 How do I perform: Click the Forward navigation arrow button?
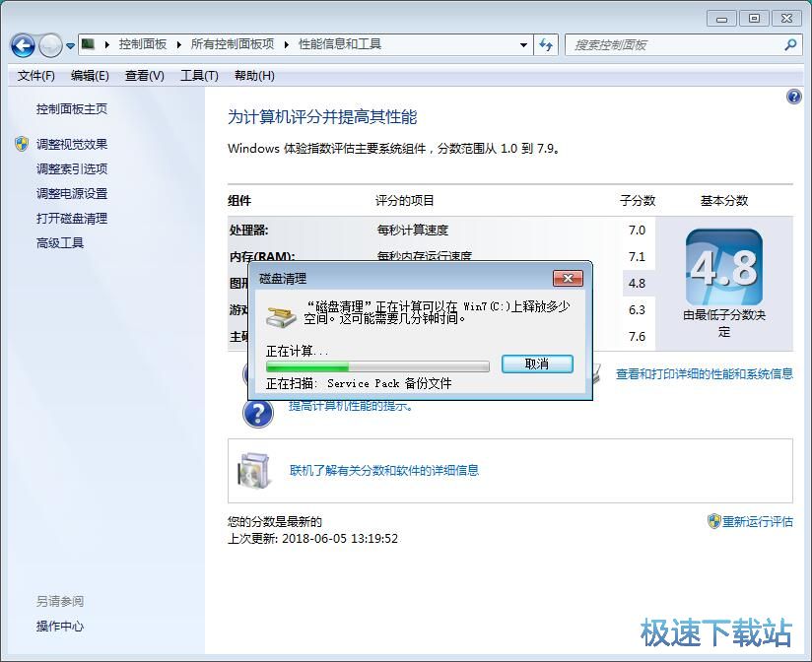(x=50, y=46)
